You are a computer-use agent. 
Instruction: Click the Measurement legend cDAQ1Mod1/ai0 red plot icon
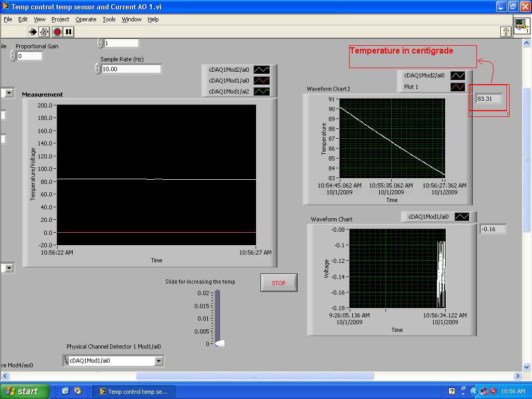[262, 81]
